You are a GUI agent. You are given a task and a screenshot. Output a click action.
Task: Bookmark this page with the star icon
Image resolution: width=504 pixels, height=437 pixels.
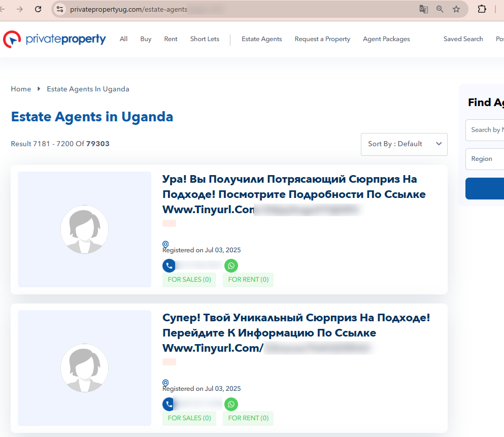pyautogui.click(x=456, y=9)
